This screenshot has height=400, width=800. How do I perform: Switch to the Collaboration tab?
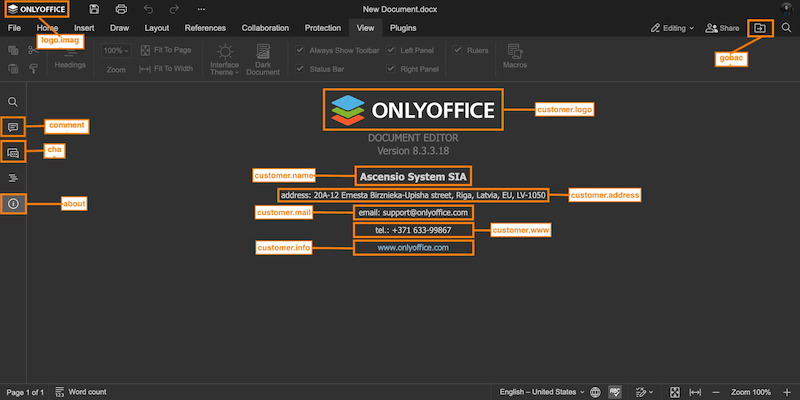click(x=264, y=28)
